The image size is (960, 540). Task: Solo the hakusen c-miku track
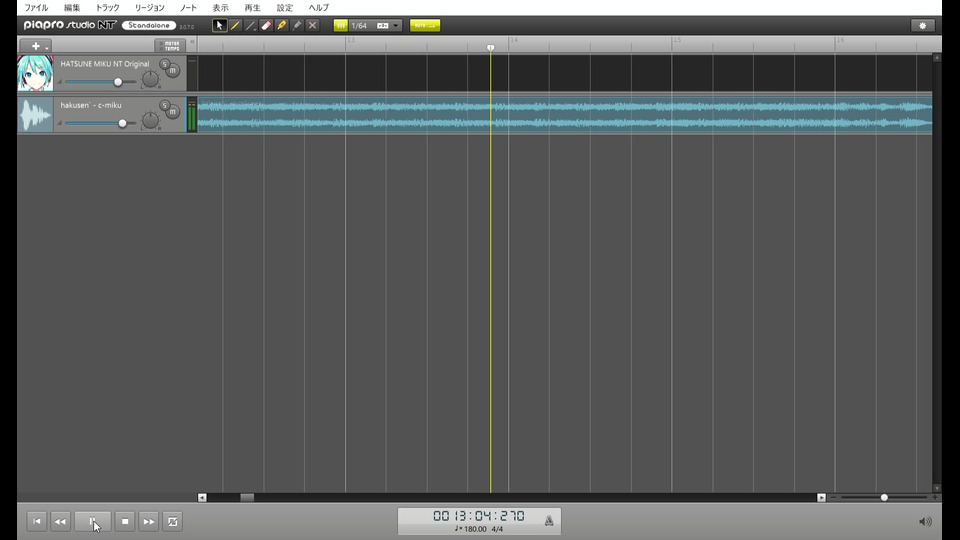164,105
